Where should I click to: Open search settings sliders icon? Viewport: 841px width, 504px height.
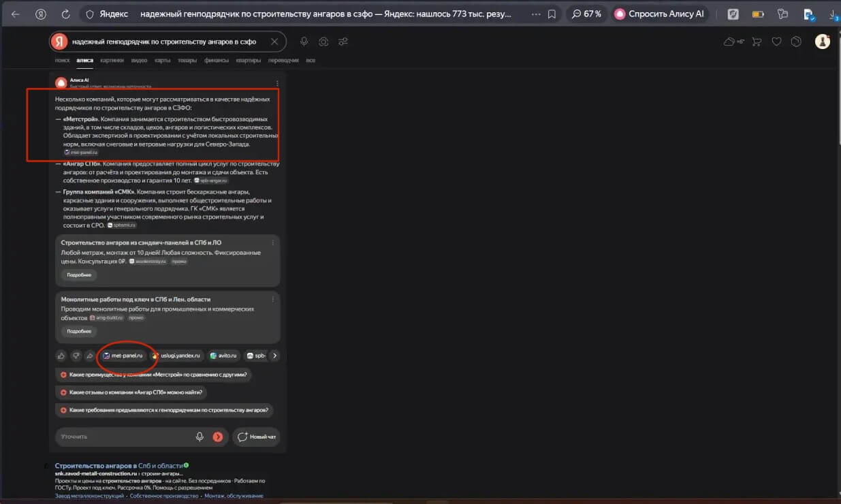click(x=343, y=42)
